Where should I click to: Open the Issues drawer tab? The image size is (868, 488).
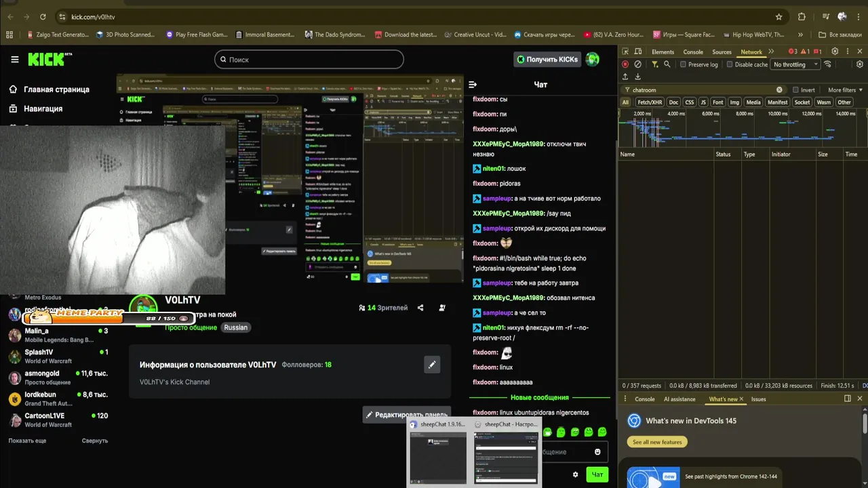758,399
